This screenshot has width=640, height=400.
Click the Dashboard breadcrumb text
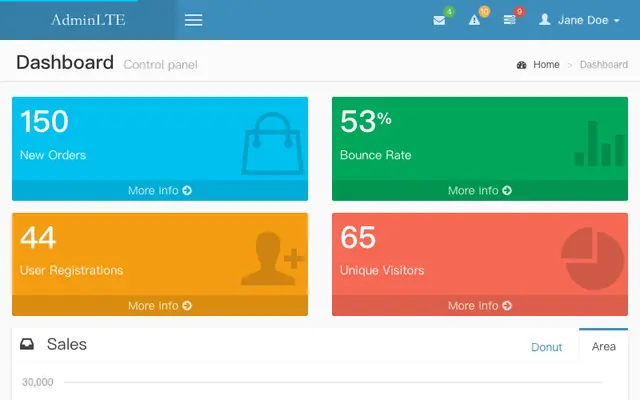point(604,64)
